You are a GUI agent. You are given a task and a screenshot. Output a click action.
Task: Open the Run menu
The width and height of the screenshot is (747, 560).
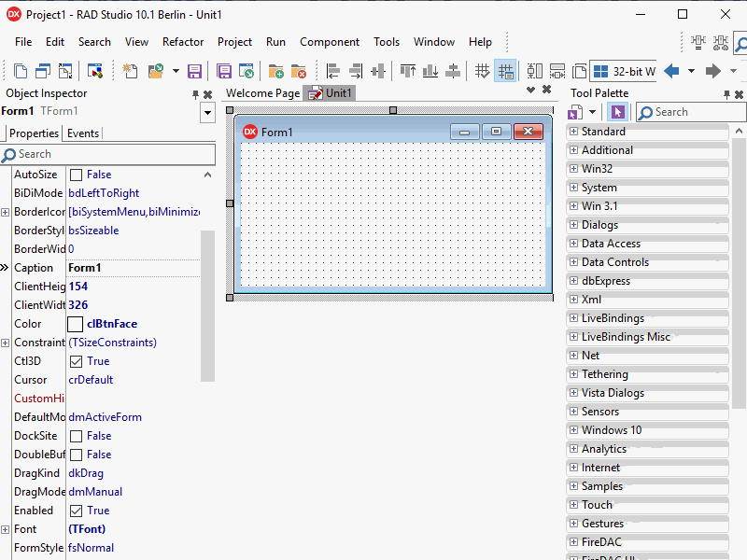point(275,42)
